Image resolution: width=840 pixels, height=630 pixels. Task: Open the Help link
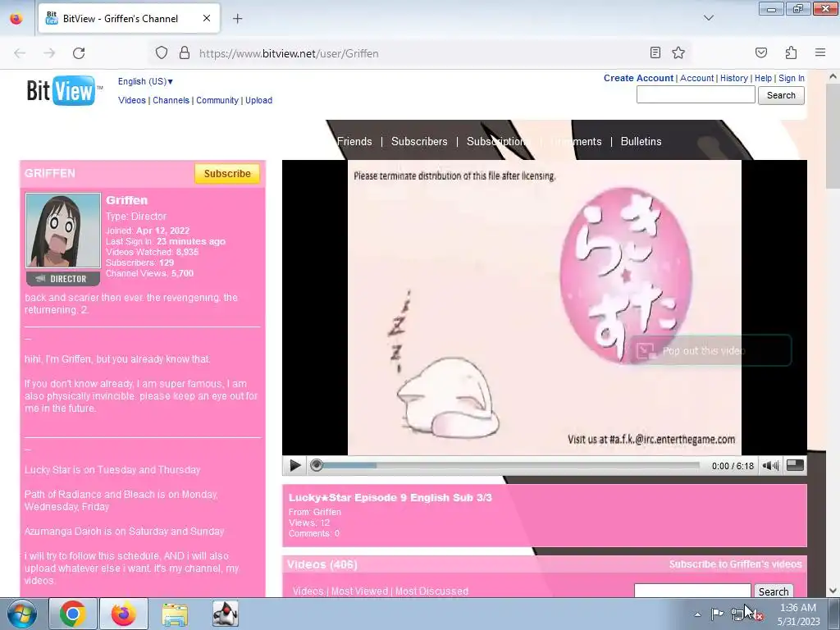click(763, 78)
